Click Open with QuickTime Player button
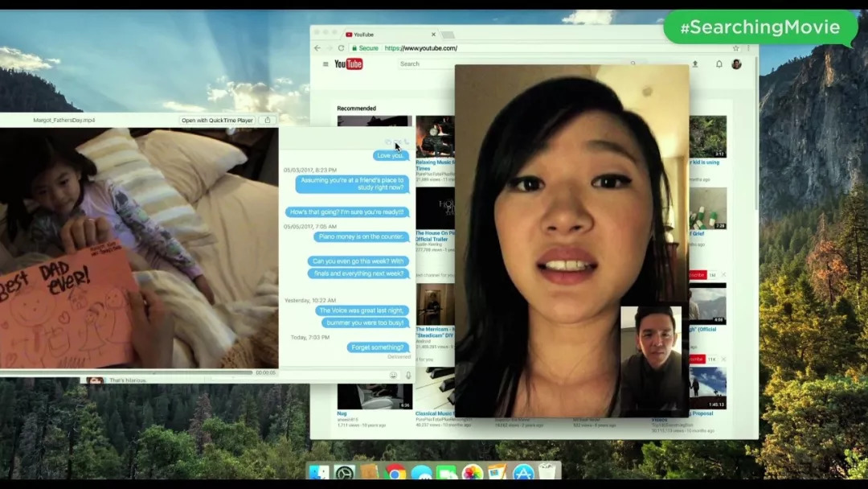The width and height of the screenshot is (868, 489). coord(217,120)
